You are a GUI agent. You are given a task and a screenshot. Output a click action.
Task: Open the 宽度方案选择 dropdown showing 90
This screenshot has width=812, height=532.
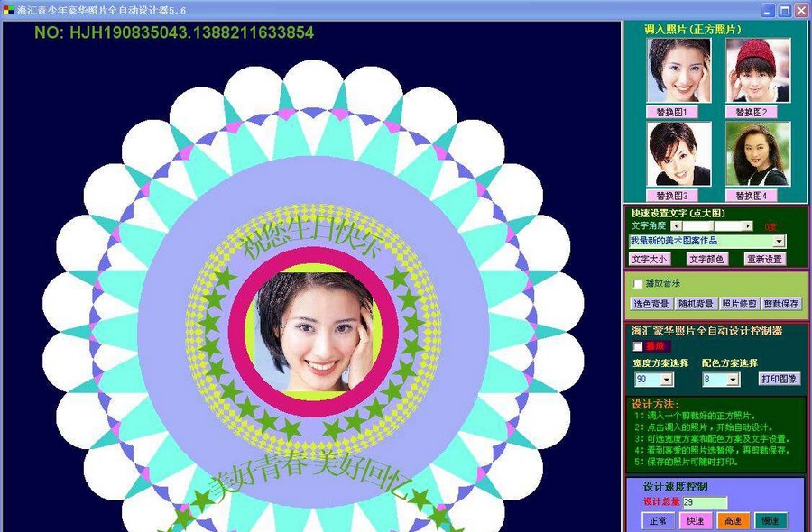coord(667,380)
